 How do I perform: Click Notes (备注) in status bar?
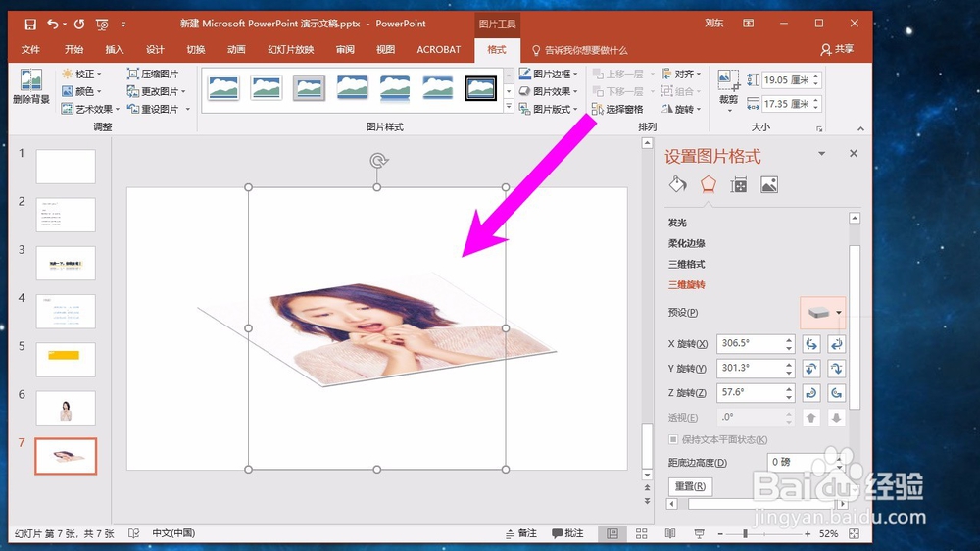click(x=522, y=533)
